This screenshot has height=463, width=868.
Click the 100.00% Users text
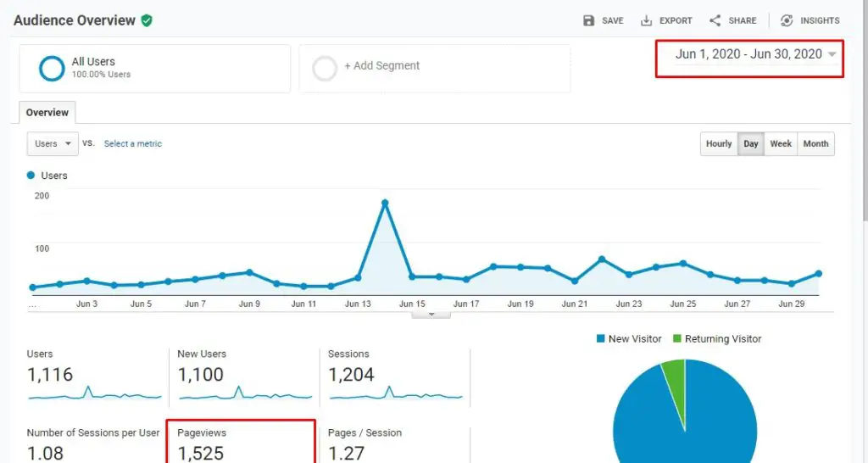coord(102,75)
